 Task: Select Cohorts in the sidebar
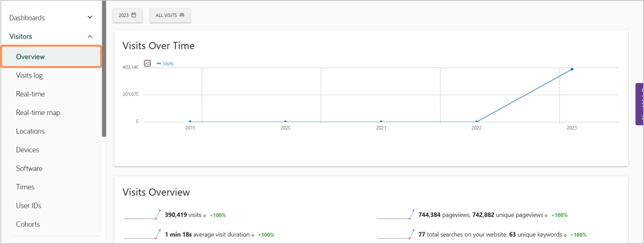28,224
